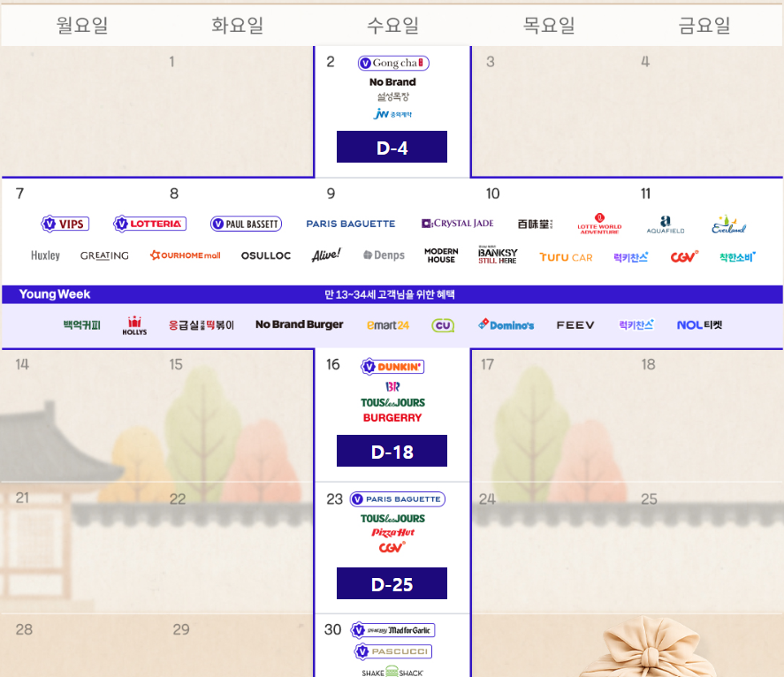Image resolution: width=784 pixels, height=677 pixels.
Task: Click the Pizza Hut logo
Action: click(x=393, y=533)
